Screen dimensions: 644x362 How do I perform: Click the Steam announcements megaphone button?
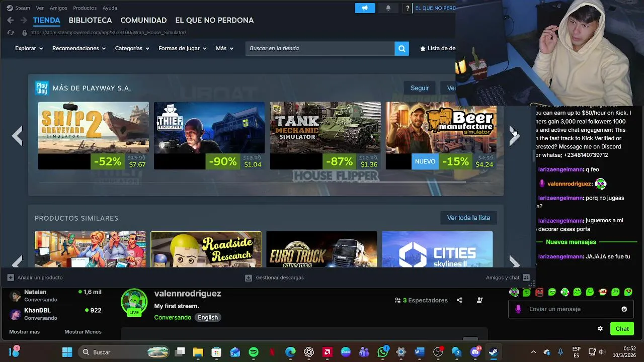pos(365,8)
